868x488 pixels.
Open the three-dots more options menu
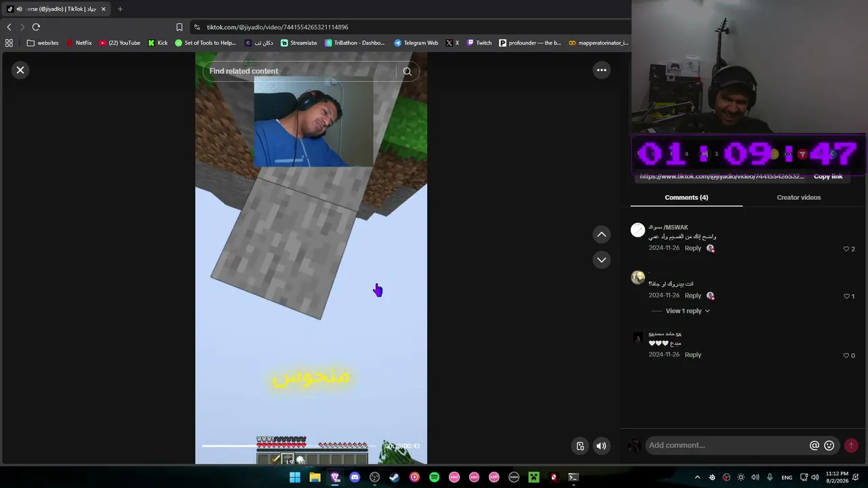[601, 70]
